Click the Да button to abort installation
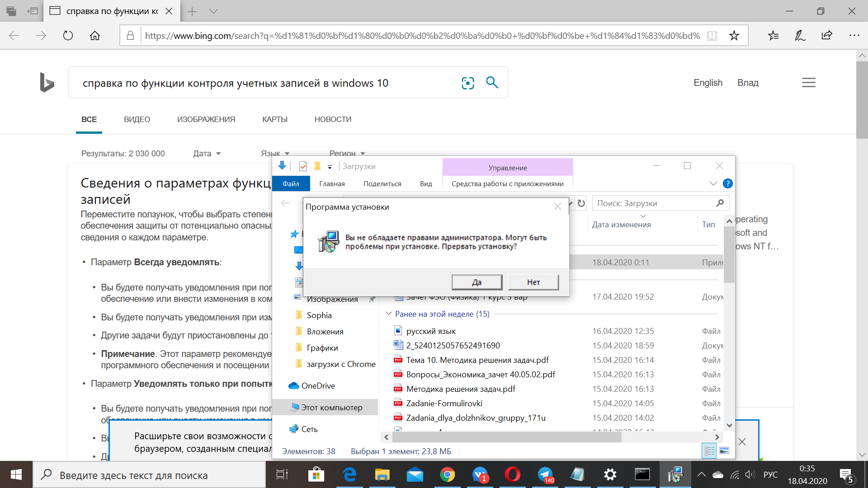Image resolution: width=868 pixels, height=488 pixels. pos(477,282)
